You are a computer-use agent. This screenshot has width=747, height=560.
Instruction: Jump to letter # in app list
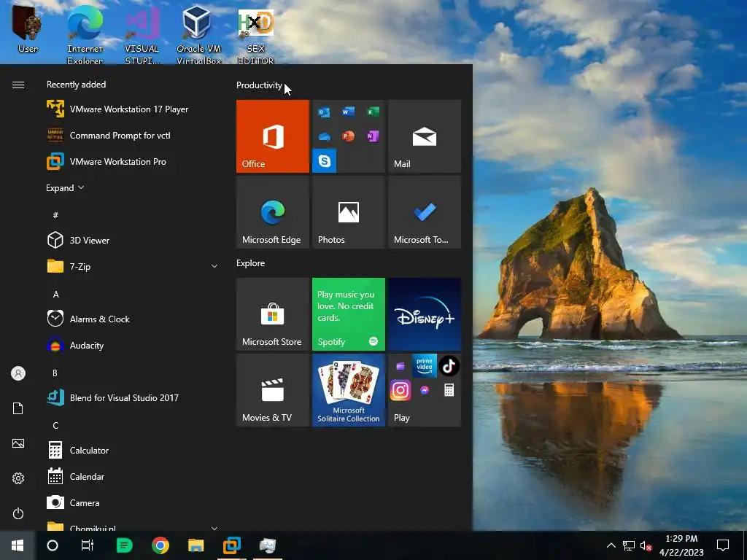(55, 215)
